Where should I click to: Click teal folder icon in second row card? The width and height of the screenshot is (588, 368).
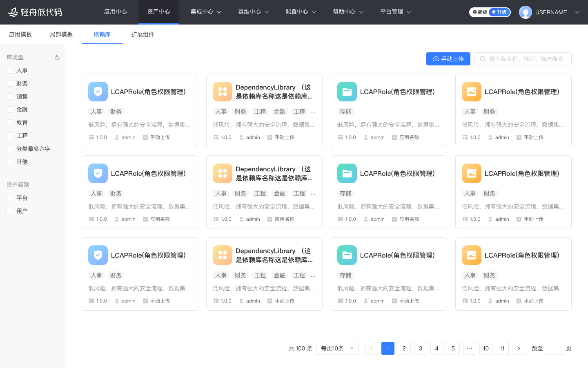(x=347, y=173)
